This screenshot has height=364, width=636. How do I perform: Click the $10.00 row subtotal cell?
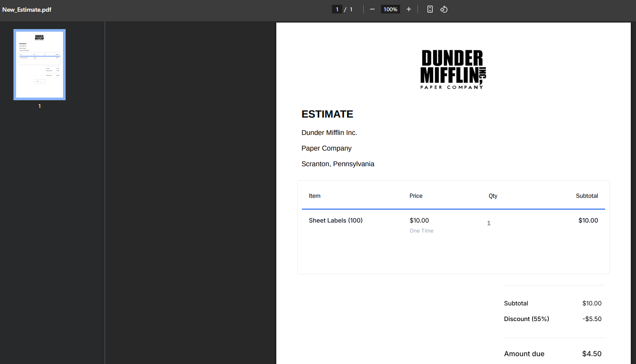[588, 220]
